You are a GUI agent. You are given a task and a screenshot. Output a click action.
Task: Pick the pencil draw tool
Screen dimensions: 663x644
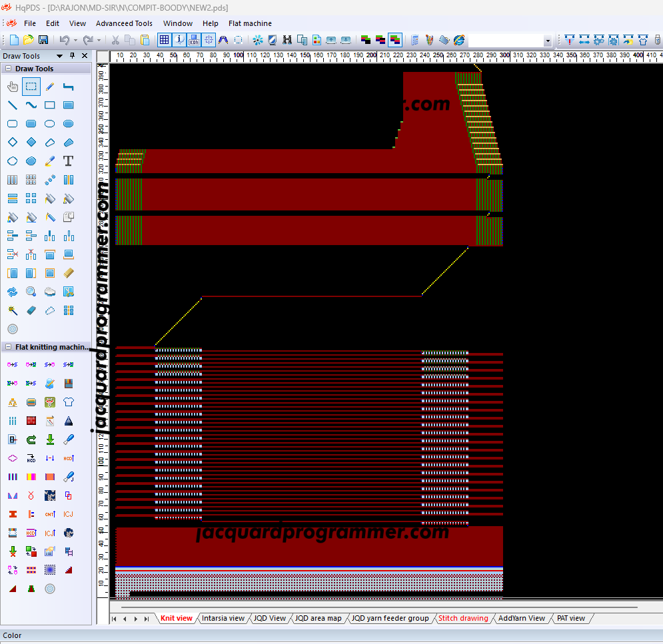(x=50, y=87)
